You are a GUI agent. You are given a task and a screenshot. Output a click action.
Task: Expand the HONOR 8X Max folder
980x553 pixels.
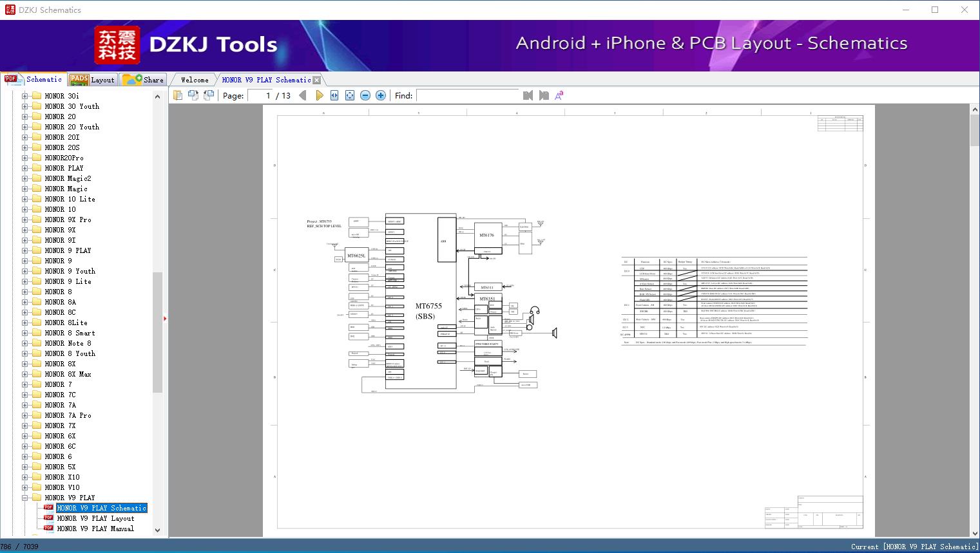(x=24, y=374)
